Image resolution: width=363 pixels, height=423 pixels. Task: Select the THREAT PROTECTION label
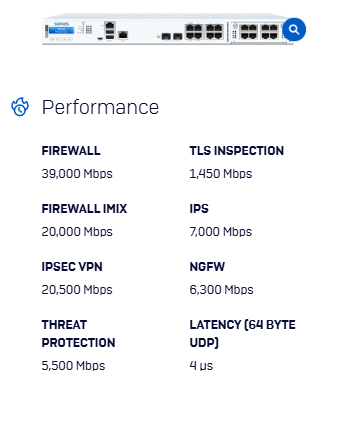pos(78,334)
